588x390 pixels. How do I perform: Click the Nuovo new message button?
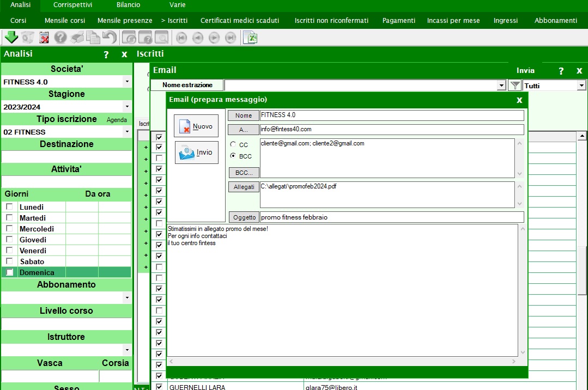(196, 126)
